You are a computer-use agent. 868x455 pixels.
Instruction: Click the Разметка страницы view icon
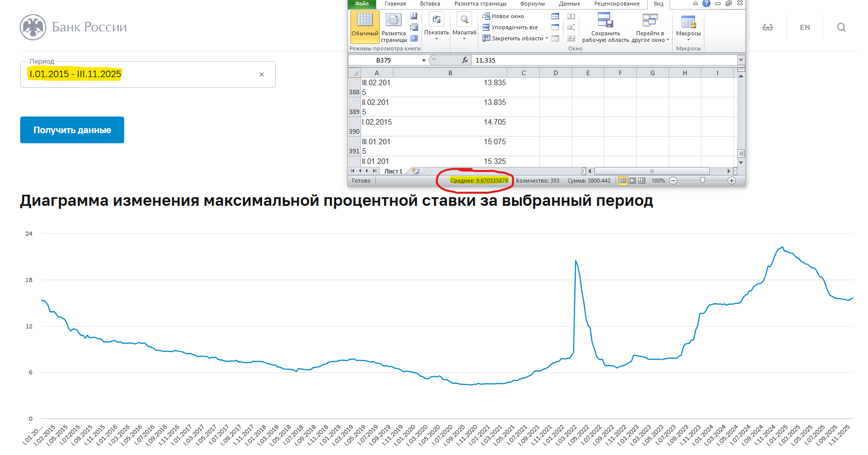click(393, 25)
